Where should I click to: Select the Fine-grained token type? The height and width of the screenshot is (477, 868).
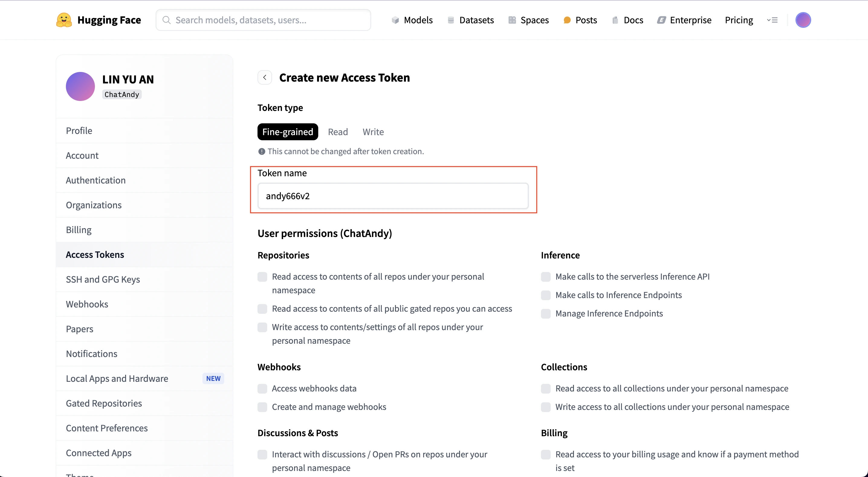tap(288, 131)
